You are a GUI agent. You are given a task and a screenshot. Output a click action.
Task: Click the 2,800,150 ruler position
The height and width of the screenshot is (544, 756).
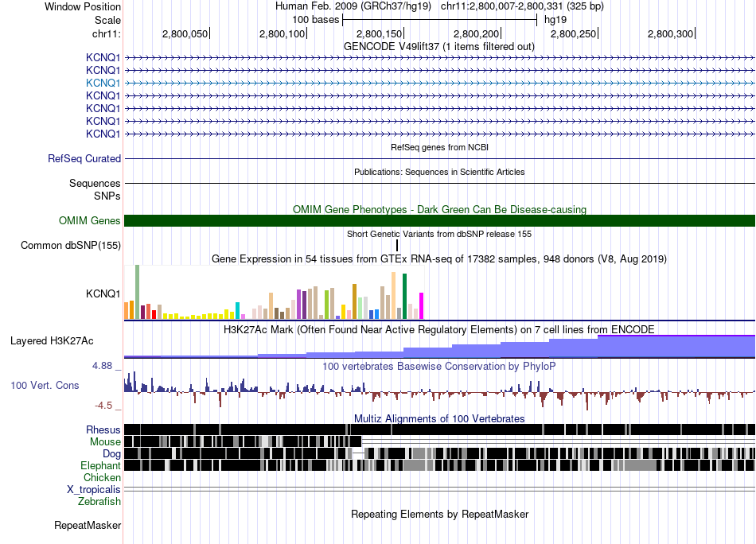coord(380,33)
